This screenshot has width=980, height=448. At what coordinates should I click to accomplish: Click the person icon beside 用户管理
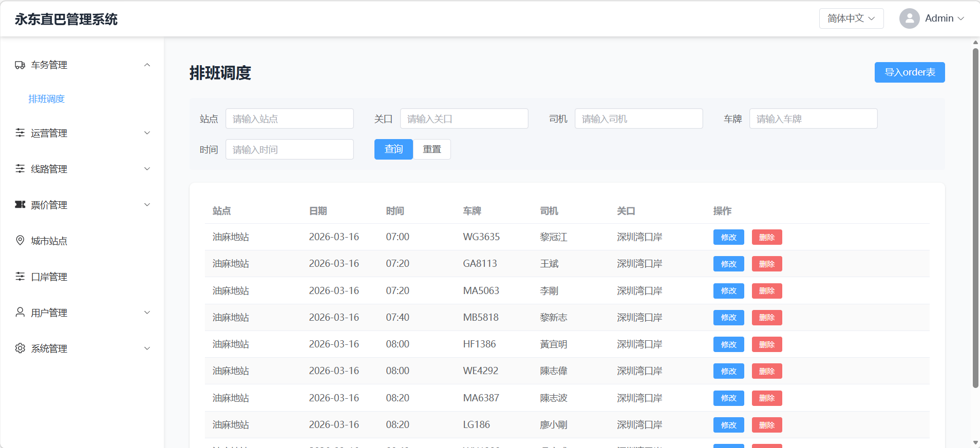tap(20, 313)
